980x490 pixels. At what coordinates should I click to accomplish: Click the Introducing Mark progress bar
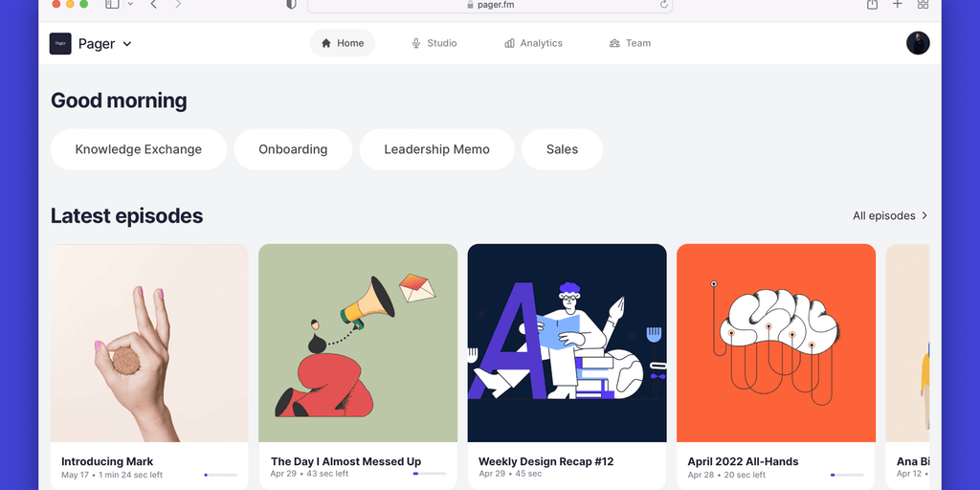221,474
